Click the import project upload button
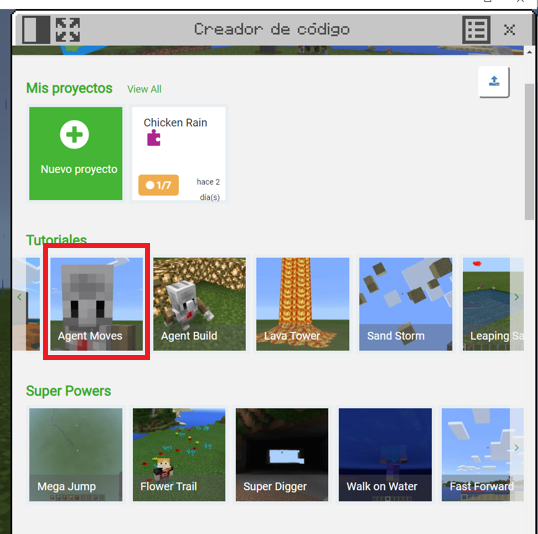Screen dimensions: 538x534 pyautogui.click(x=494, y=82)
